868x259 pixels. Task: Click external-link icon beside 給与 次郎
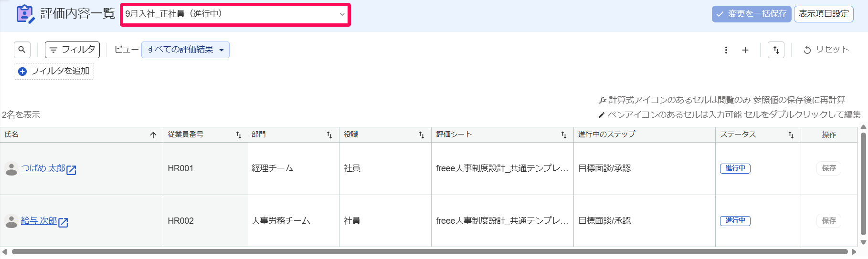63,222
